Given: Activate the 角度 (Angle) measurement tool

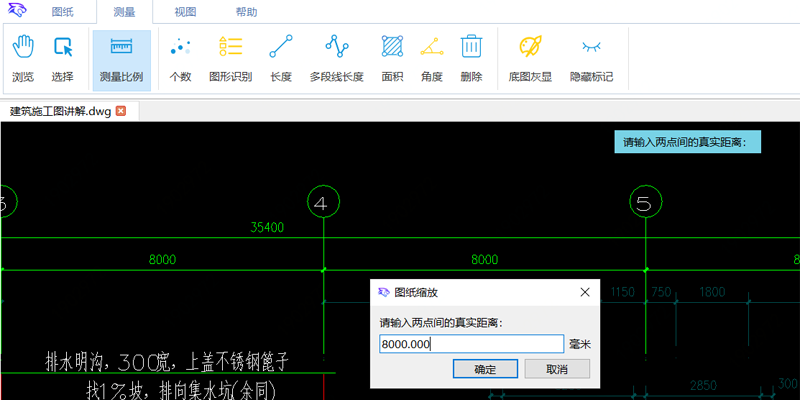Looking at the screenshot, I should pyautogui.click(x=432, y=58).
